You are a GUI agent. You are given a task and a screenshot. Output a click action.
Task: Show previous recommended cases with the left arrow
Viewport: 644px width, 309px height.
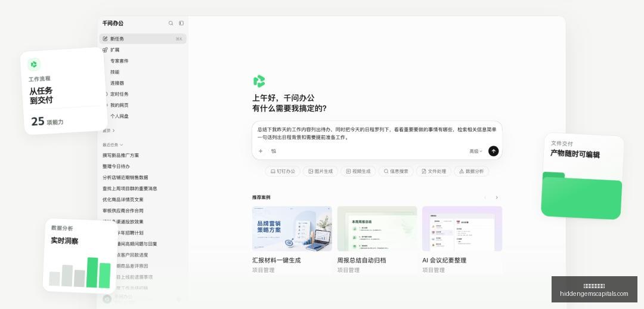tap(485, 197)
